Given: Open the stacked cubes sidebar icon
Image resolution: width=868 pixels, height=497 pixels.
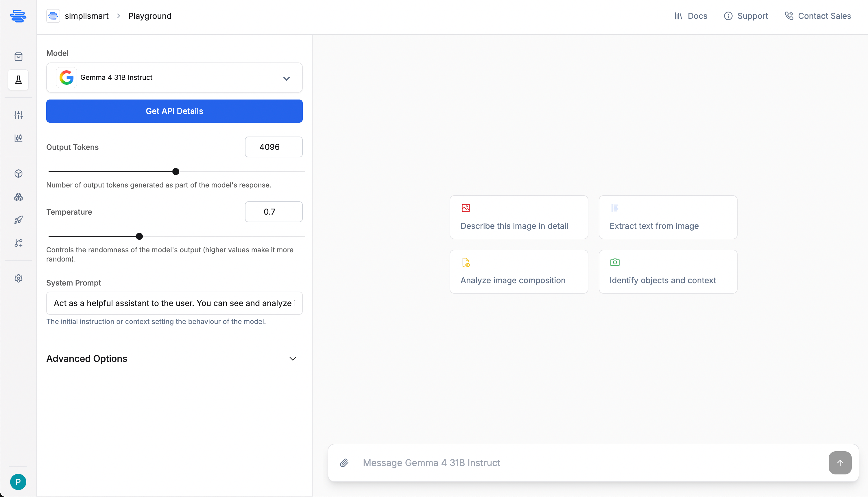Looking at the screenshot, I should coord(19,197).
